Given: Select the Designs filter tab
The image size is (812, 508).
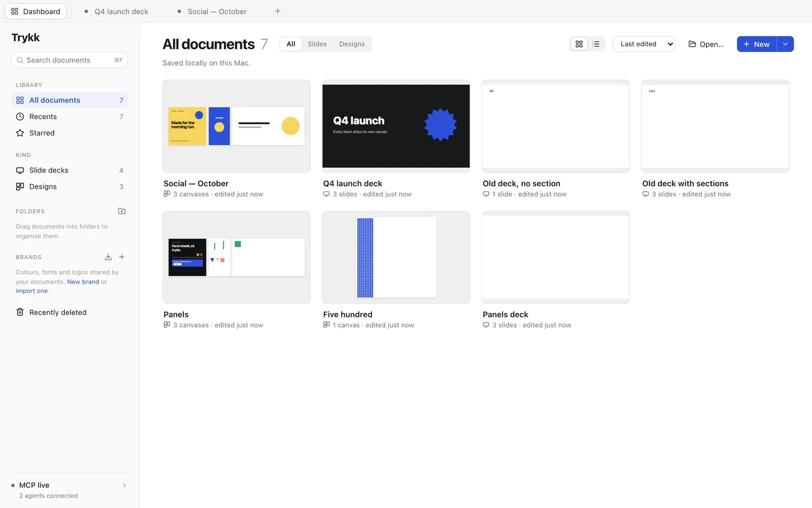Looking at the screenshot, I should tap(352, 44).
